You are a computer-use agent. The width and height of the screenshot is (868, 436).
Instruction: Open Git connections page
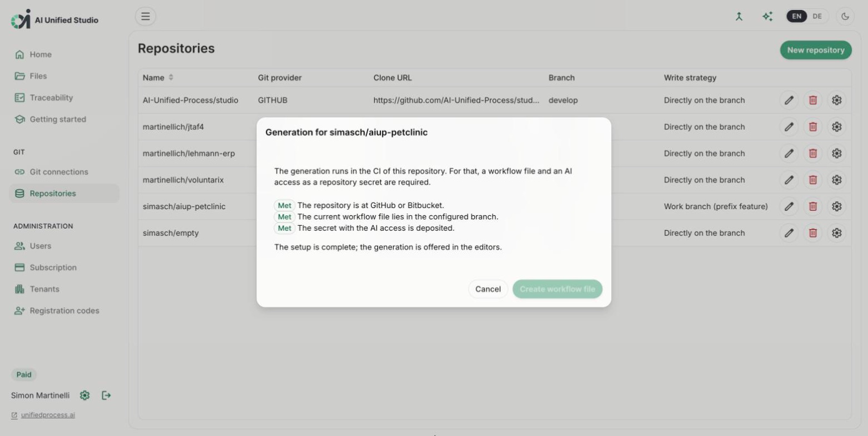click(64, 172)
